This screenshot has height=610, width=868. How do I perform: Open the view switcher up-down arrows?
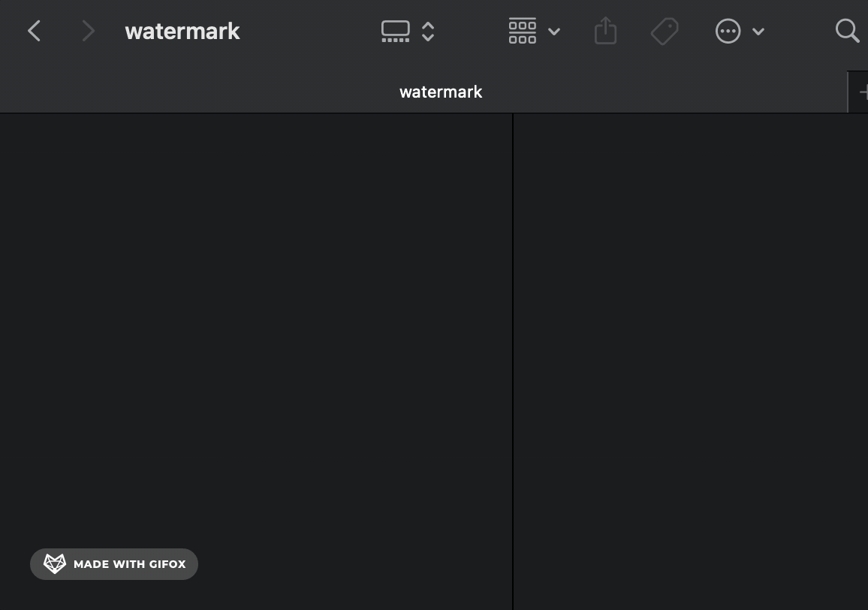point(428,32)
